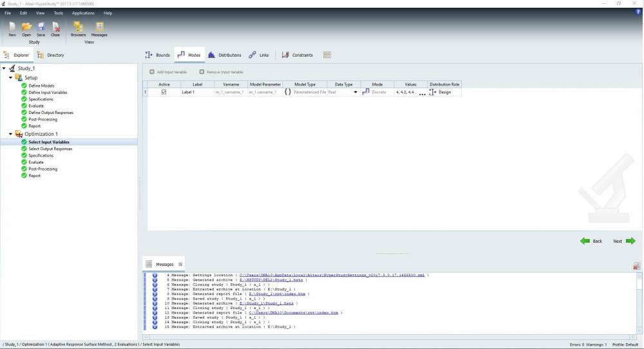Switch to the Bounds tab
644x349 pixels.
coord(158,55)
